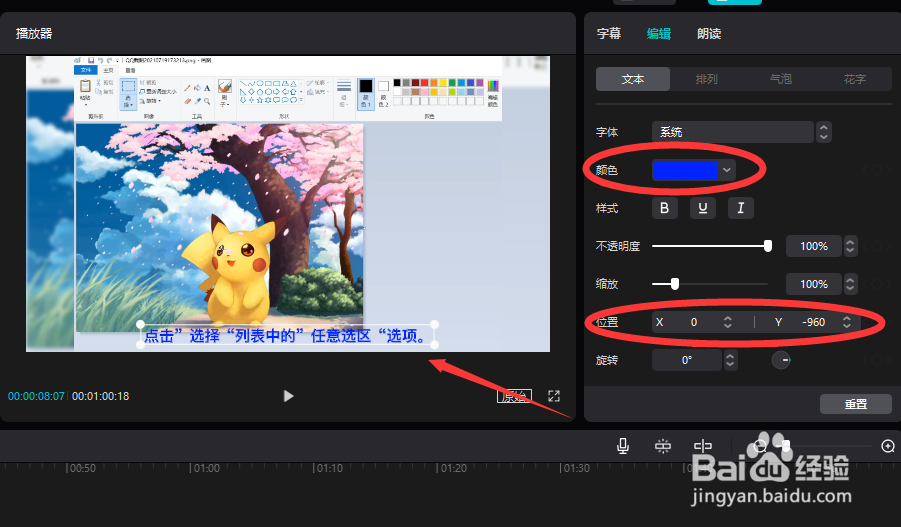The image size is (901, 527).
Task: Select the 气泡 sub-tab
Action: pyautogui.click(x=781, y=79)
